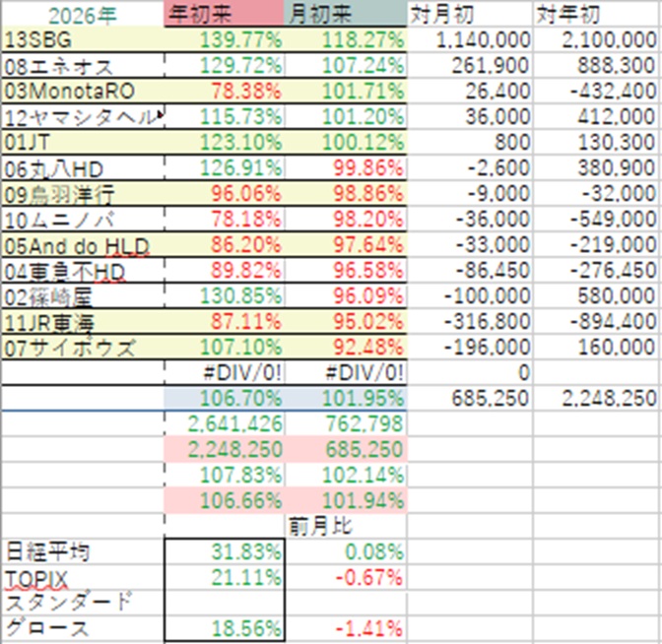Click the 月初来 column header
The width and height of the screenshot is (662, 644).
point(346,14)
